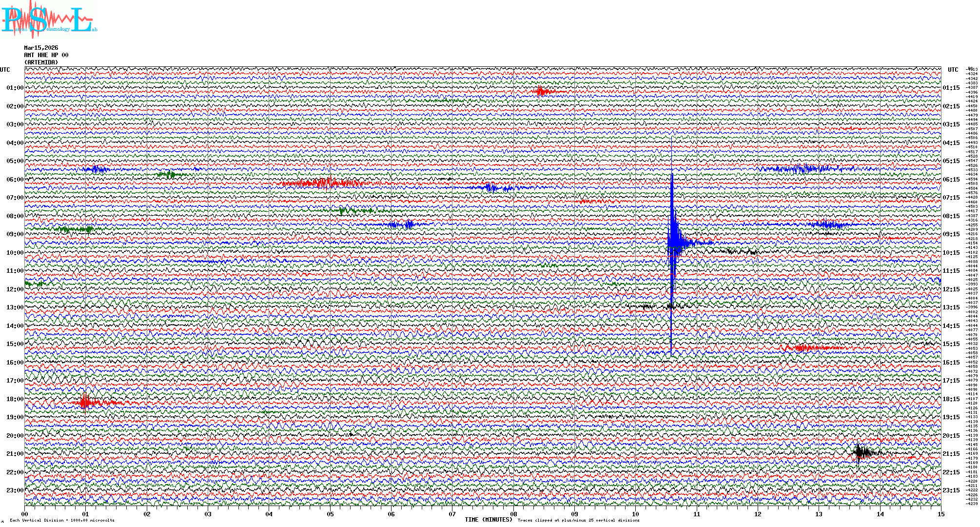Click the red event near 15:15 label
The width and height of the screenshot is (980, 527).
coord(802,347)
